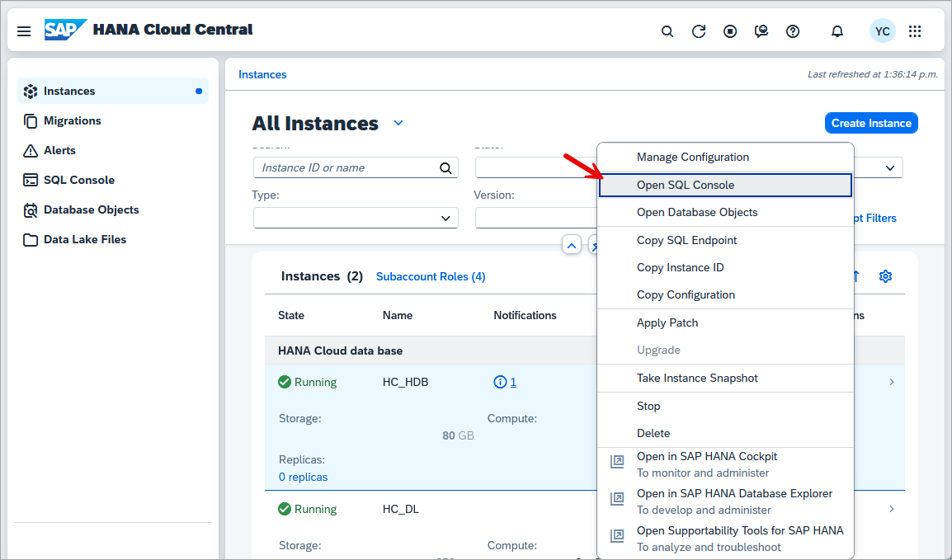Collapse the filter header with up chevron
The height and width of the screenshot is (560, 952).
point(572,246)
